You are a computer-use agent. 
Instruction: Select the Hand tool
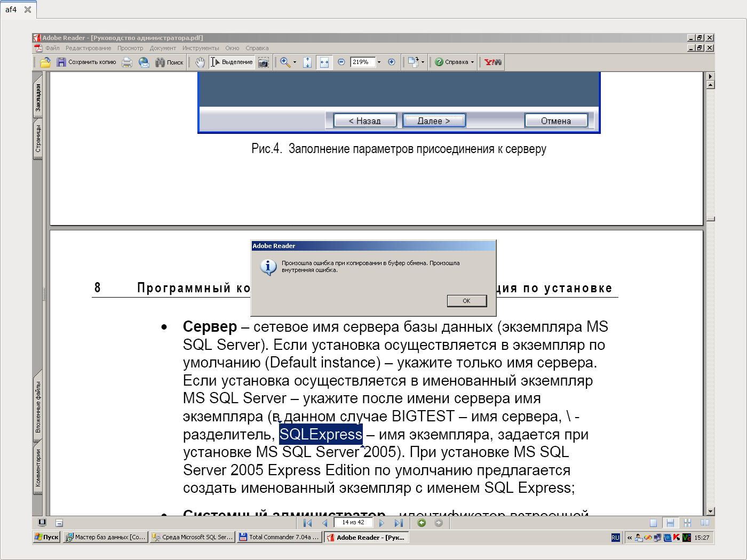click(x=200, y=62)
